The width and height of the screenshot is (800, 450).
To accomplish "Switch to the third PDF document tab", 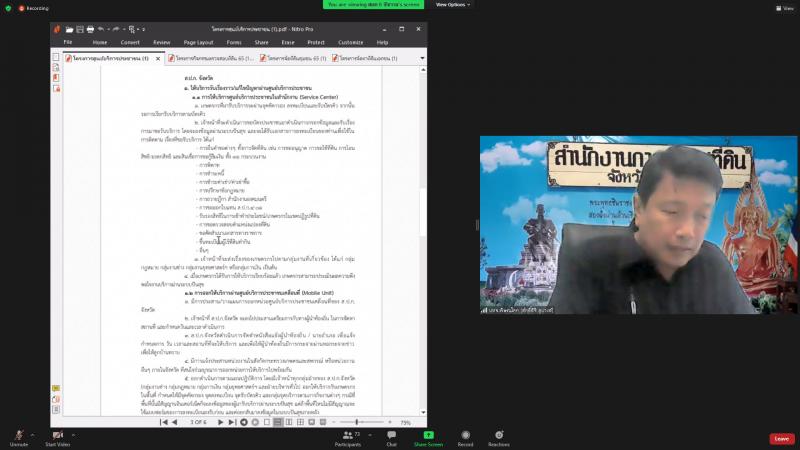I will (x=293, y=59).
